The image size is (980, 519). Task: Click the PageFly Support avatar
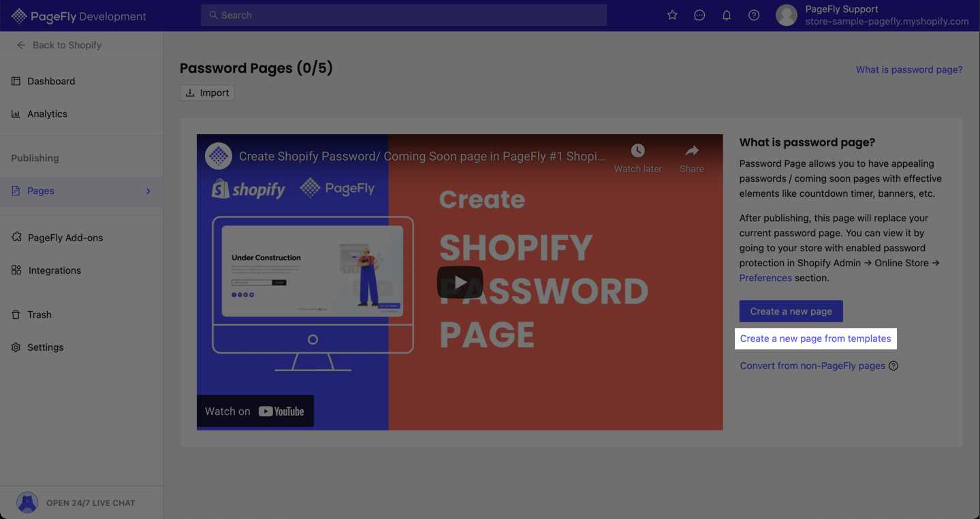click(x=787, y=15)
